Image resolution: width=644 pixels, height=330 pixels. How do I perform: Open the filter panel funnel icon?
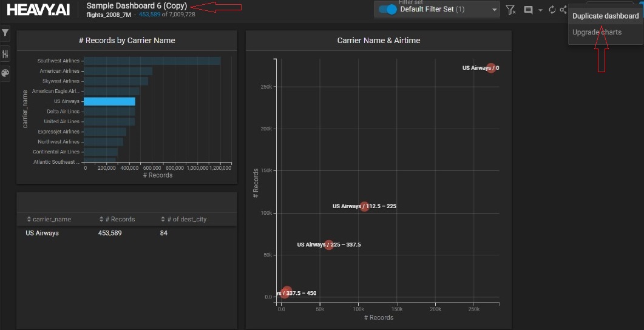pos(5,33)
